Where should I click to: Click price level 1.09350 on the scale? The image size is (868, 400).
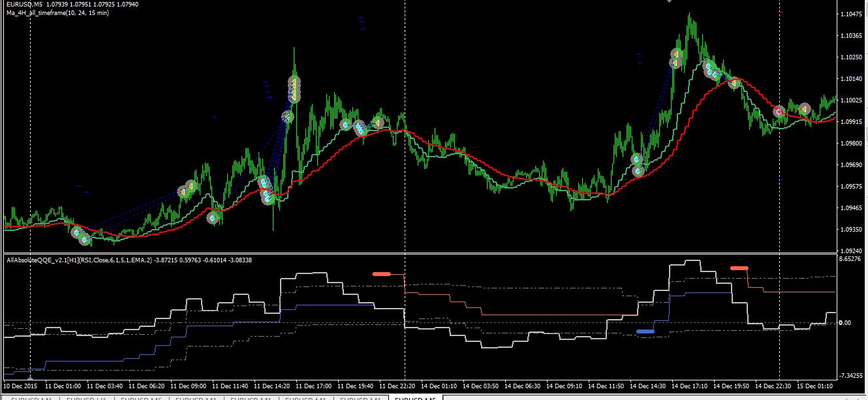click(850, 230)
